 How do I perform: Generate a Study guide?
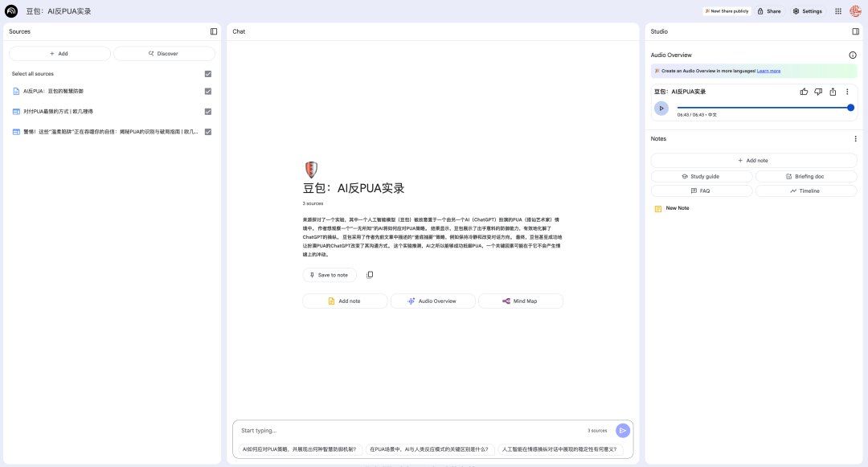coord(701,176)
